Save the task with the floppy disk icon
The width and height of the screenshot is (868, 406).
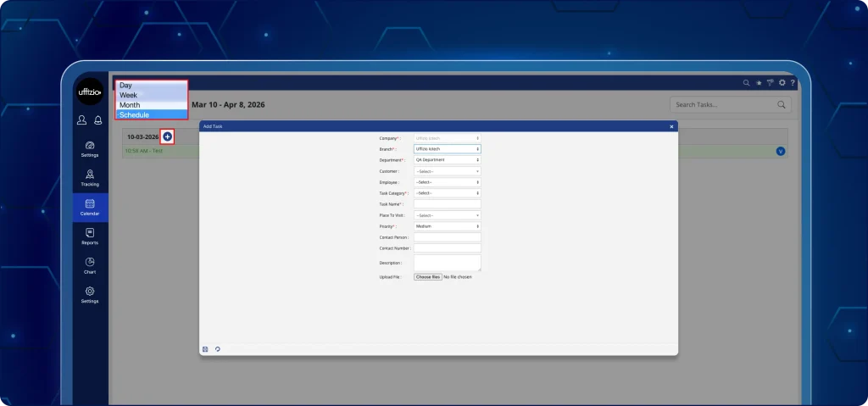coord(205,349)
